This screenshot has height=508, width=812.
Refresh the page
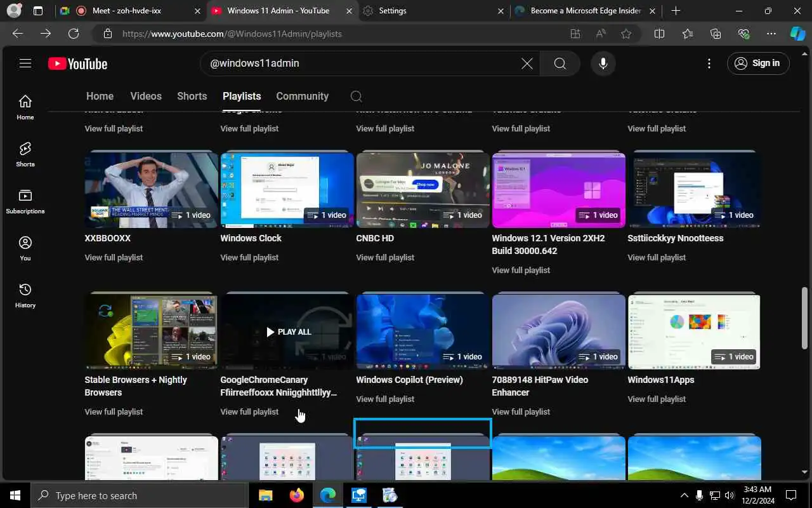[x=74, y=34]
